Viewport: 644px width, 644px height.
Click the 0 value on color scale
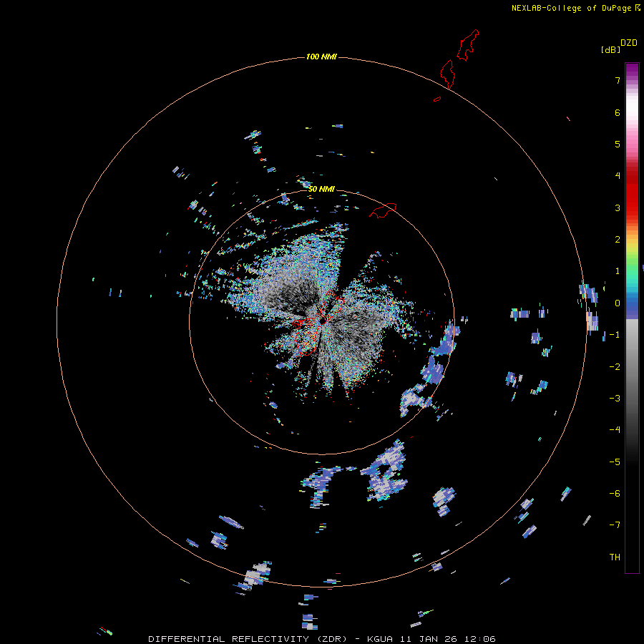[618, 303]
